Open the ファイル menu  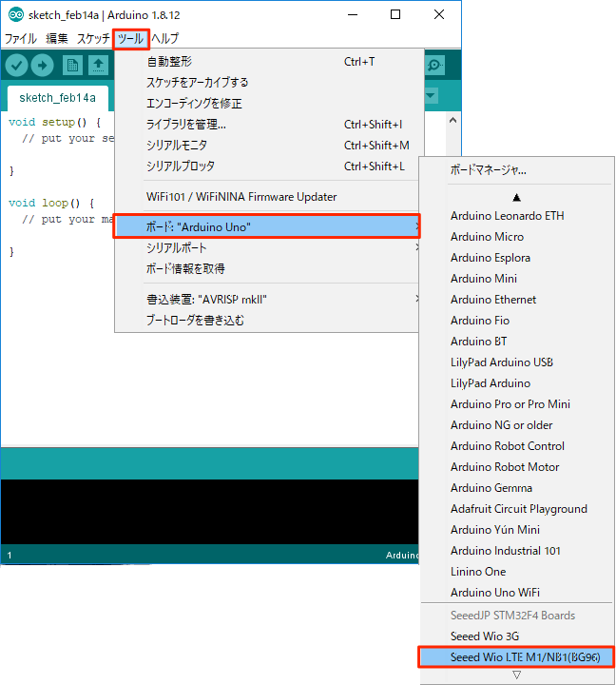tap(21, 39)
